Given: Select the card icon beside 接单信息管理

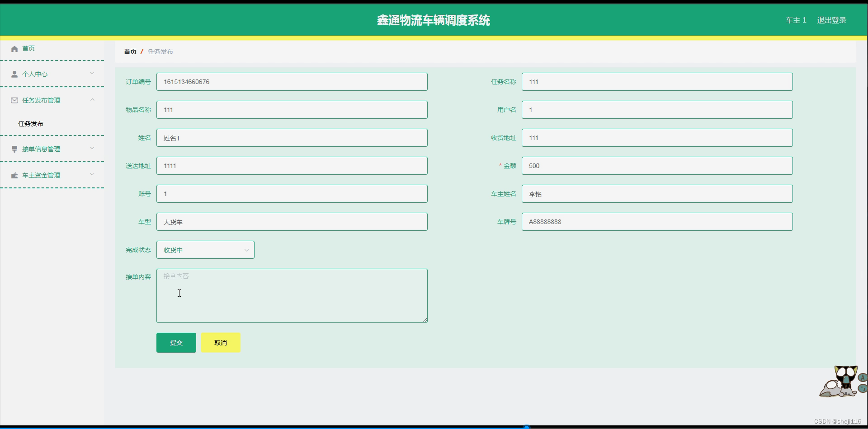Looking at the screenshot, I should 14,149.
